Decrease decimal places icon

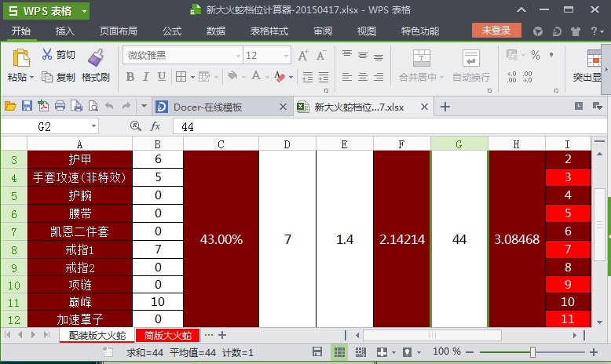527,77
